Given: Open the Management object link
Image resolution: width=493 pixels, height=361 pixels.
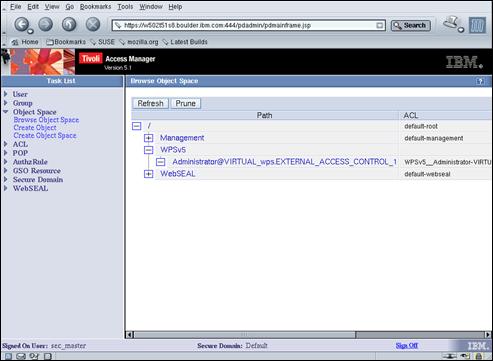Looking at the screenshot, I should point(182,138).
